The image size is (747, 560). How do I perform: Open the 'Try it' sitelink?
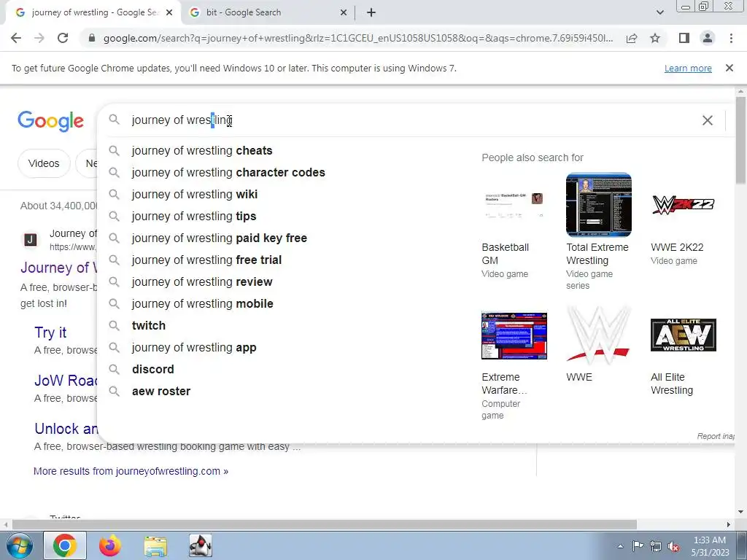click(50, 332)
